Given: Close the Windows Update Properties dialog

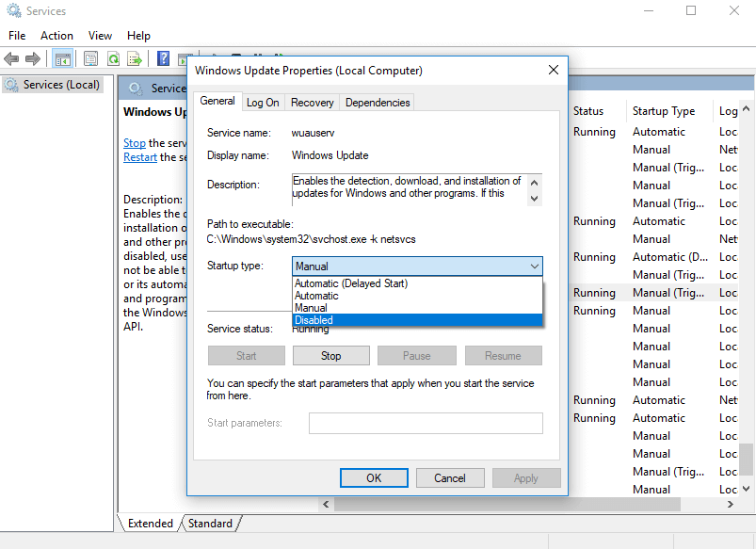Looking at the screenshot, I should click(x=554, y=70).
